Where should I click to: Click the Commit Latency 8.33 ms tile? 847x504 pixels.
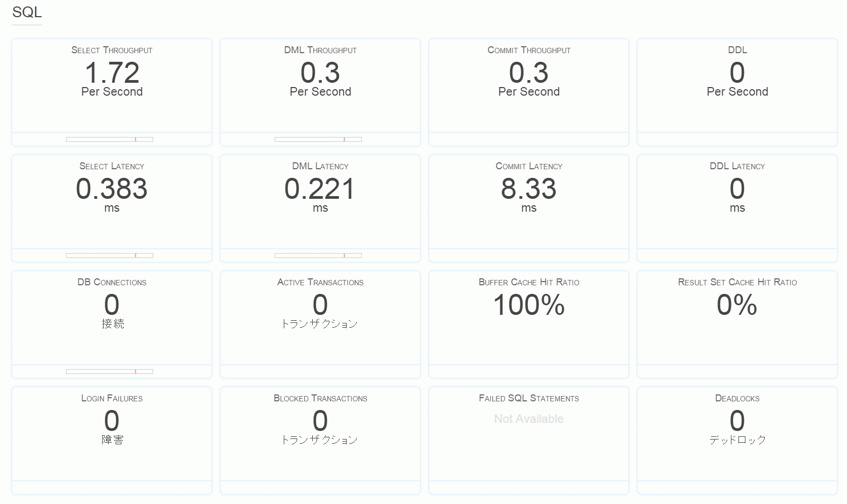click(x=529, y=208)
